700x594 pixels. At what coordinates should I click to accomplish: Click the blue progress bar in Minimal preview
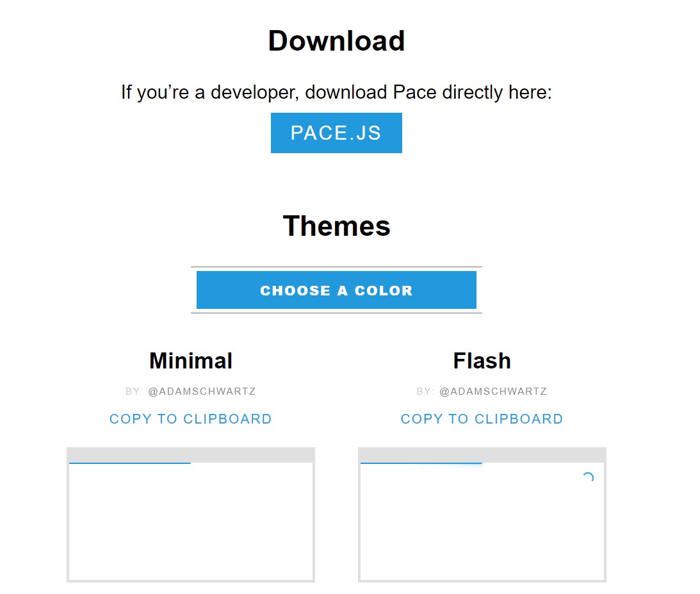[129, 463]
